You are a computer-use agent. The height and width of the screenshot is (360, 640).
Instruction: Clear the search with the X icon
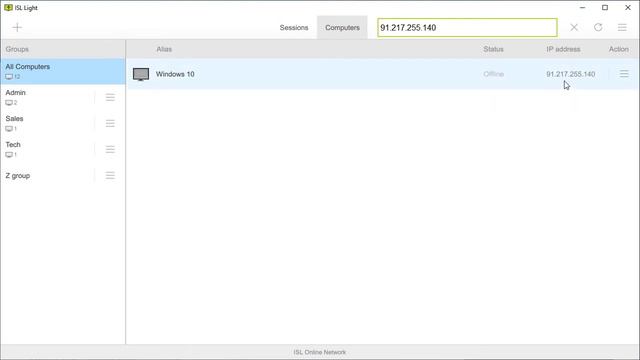(574, 27)
